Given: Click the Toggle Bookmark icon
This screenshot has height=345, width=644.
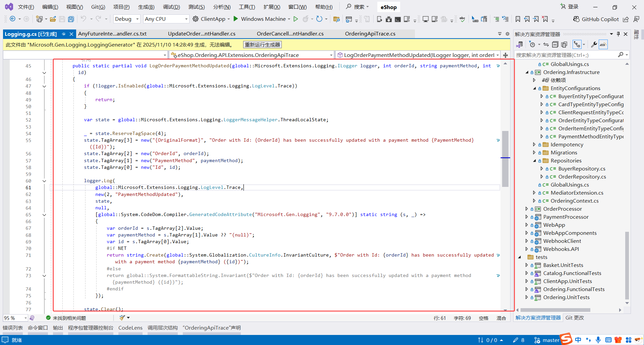Looking at the screenshot, I should click(x=518, y=19).
